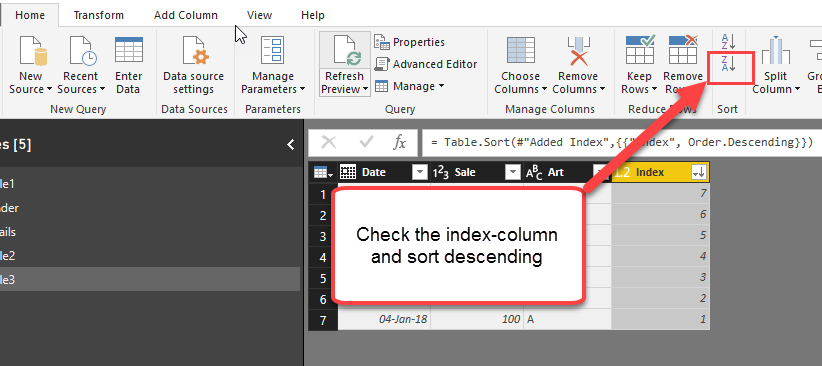822x366 pixels.
Task: Change Sale column data type icon
Action: pyautogui.click(x=441, y=173)
